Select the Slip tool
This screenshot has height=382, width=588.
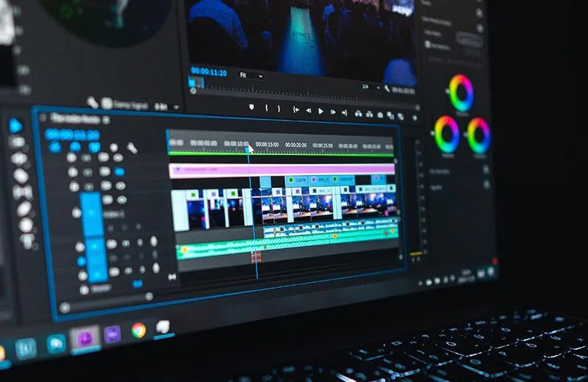(x=23, y=192)
